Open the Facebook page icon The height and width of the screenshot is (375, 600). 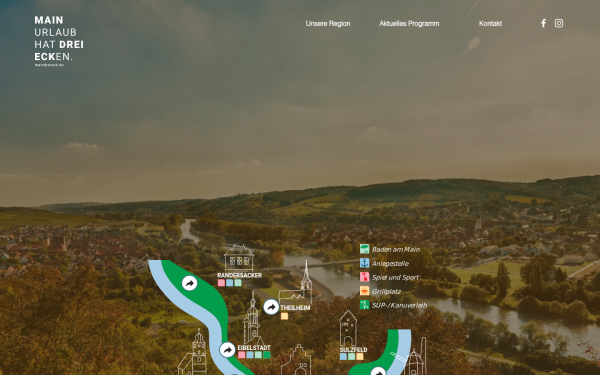(543, 23)
